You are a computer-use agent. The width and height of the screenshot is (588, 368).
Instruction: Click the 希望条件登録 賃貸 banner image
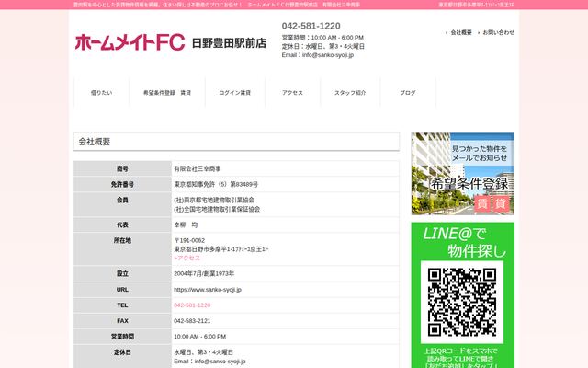coord(462,174)
